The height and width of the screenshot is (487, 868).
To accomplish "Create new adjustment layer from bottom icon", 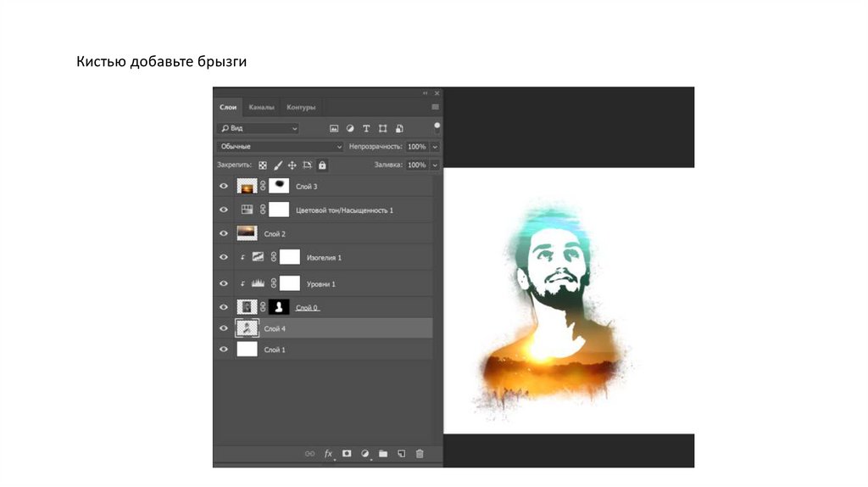I will click(x=365, y=454).
